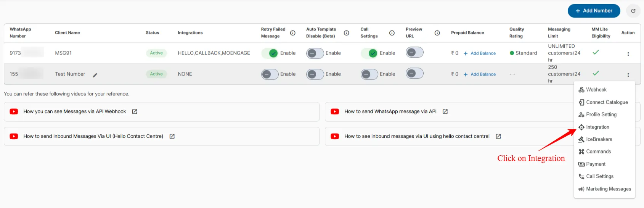The image size is (644, 208).
Task: Add Balance for MSG91 number
Action: tap(480, 53)
